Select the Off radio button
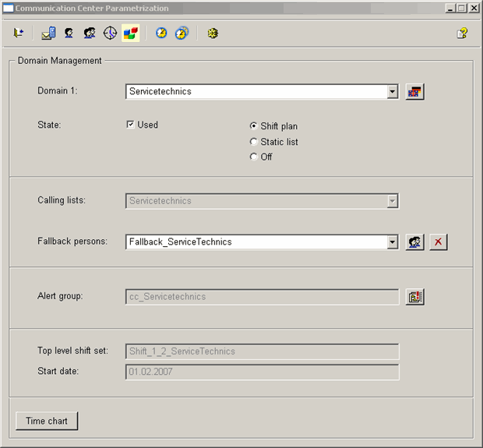The width and height of the screenshot is (483, 448). [253, 157]
